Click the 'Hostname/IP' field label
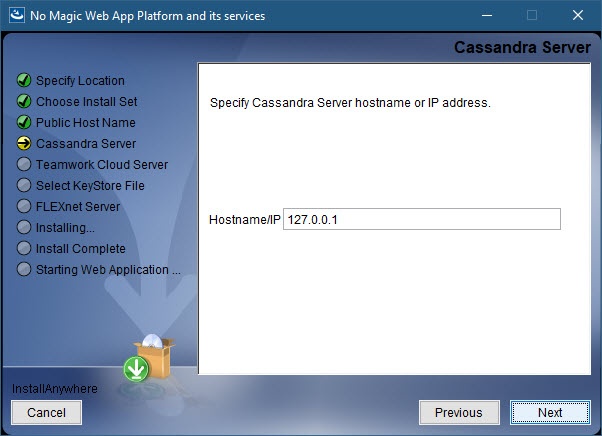This screenshot has height=436, width=602. click(x=245, y=220)
